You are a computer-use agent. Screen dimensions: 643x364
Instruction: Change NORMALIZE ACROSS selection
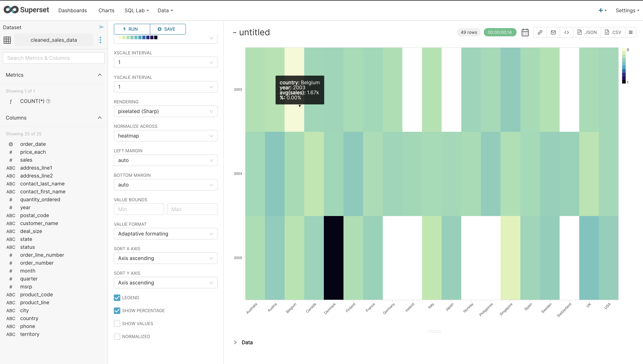(166, 136)
